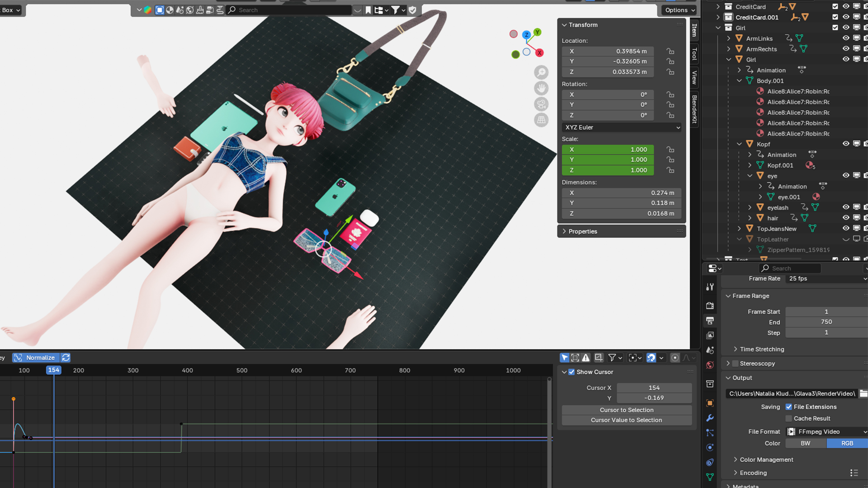Enable the Cache Result checkbox

[789, 418]
